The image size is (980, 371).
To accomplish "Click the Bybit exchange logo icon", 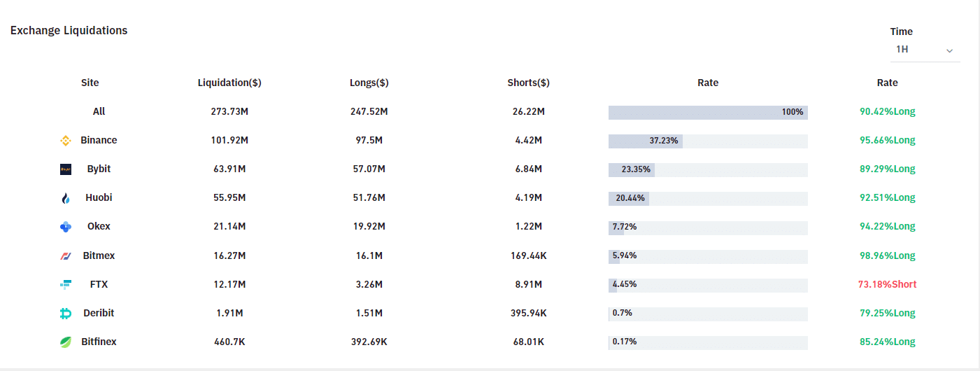I will tap(66, 169).
